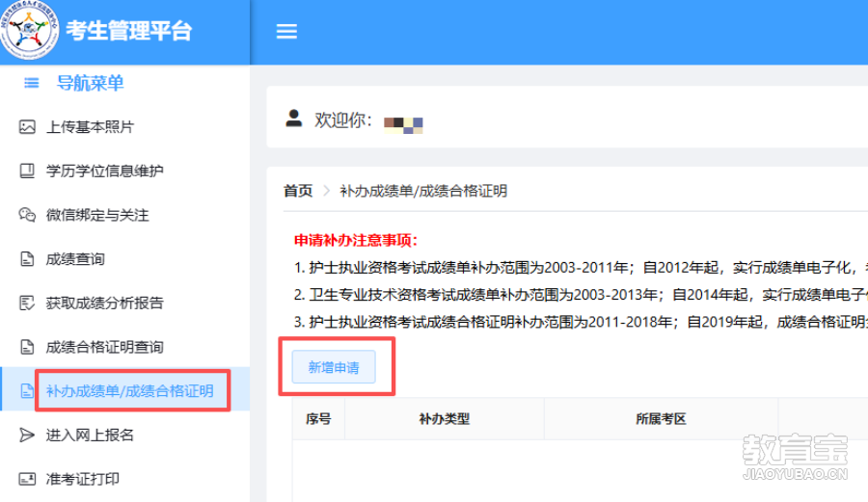
Task: Open 成绩合格证明查询 menu item
Action: (x=125, y=347)
